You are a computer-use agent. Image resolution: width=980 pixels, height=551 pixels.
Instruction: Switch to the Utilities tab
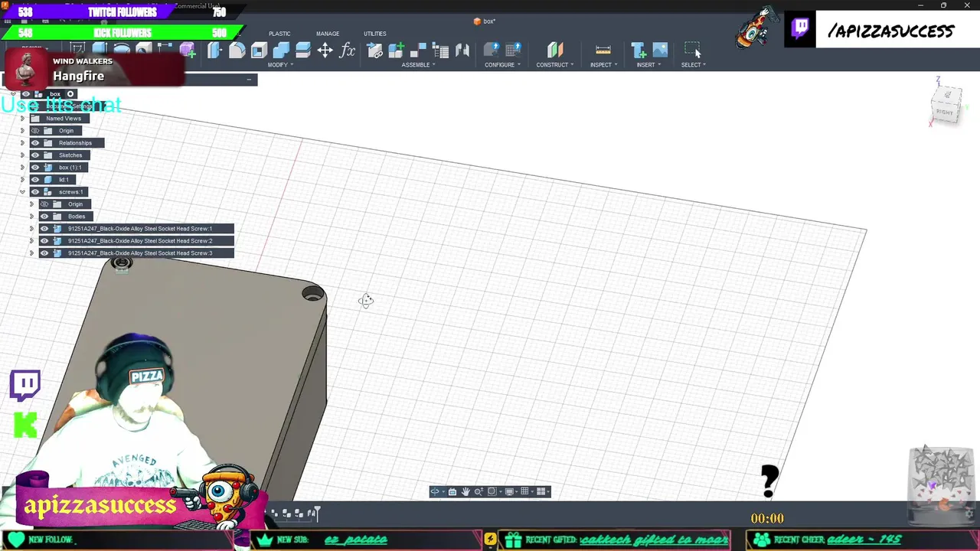375,34
